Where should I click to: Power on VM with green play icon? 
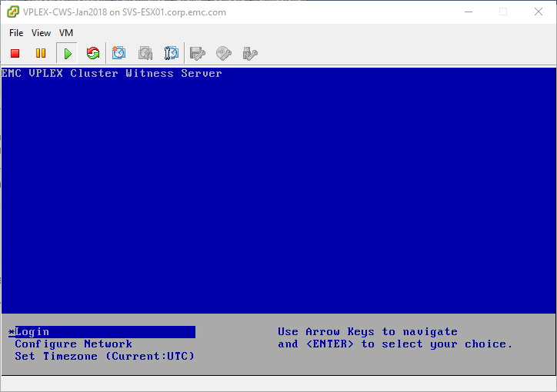pyautogui.click(x=67, y=54)
